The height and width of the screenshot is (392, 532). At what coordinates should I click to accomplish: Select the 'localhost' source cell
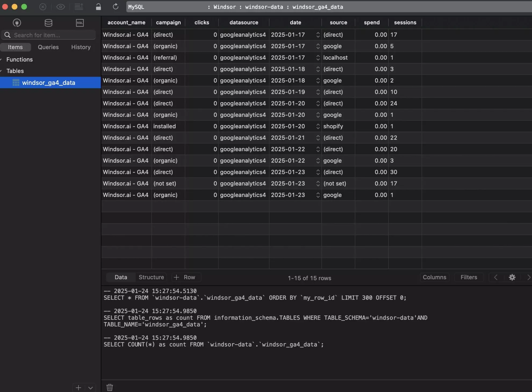point(338,57)
